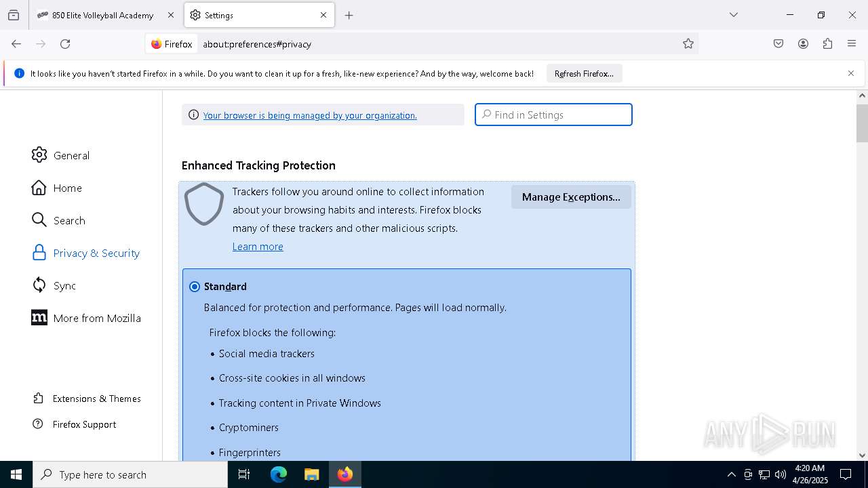The height and width of the screenshot is (488, 868).
Task: Open Search settings category
Action: (x=58, y=220)
